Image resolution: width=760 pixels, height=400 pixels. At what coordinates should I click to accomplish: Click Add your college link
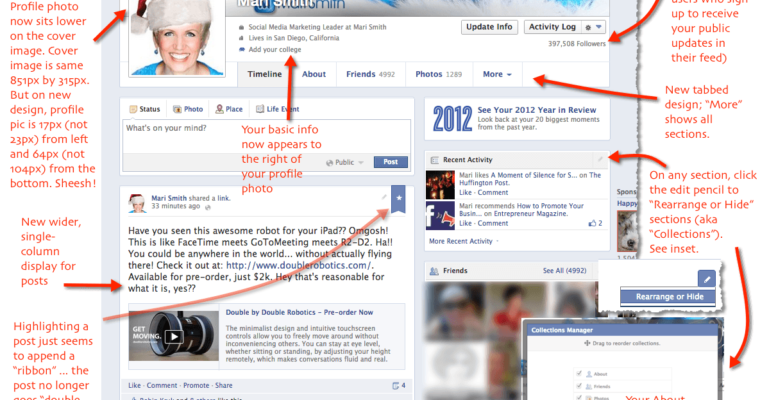(x=274, y=49)
